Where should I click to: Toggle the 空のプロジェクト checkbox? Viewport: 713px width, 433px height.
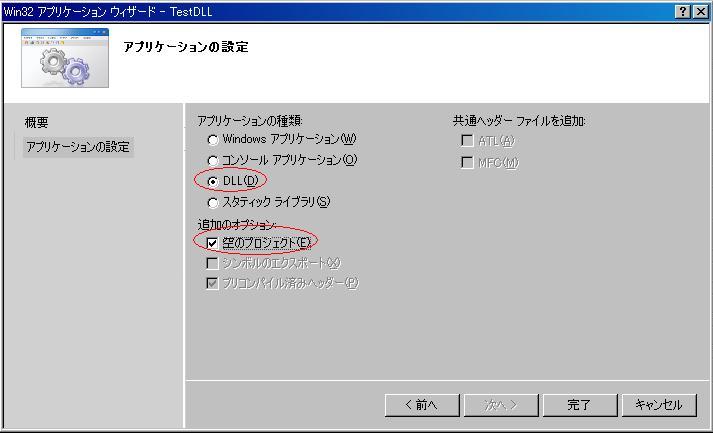212,243
